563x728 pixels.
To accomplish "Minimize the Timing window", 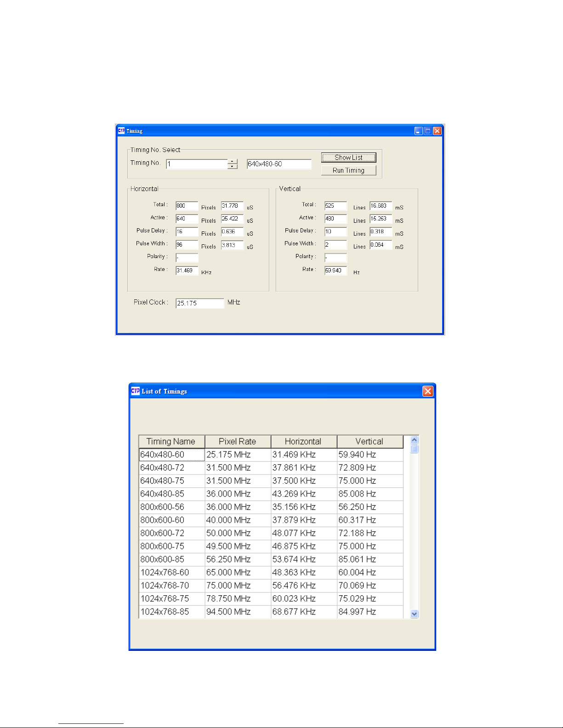I will pyautogui.click(x=418, y=131).
